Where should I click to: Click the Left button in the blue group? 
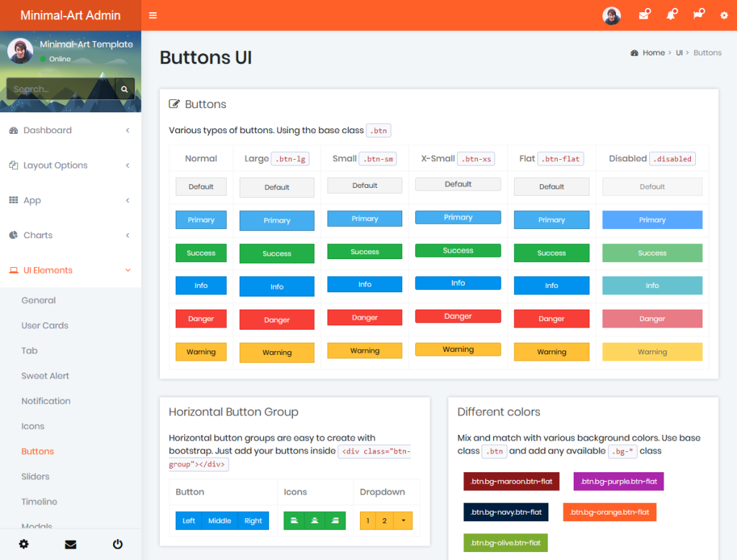[x=189, y=520]
